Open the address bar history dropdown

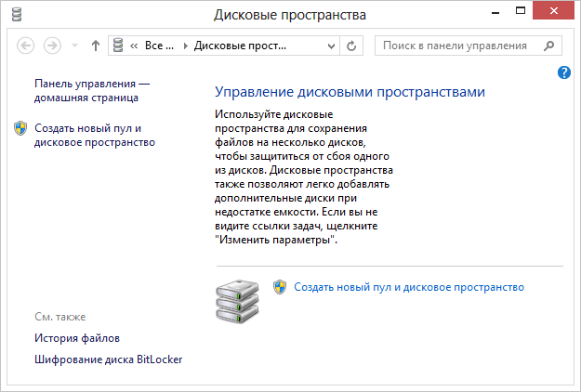coord(331,46)
